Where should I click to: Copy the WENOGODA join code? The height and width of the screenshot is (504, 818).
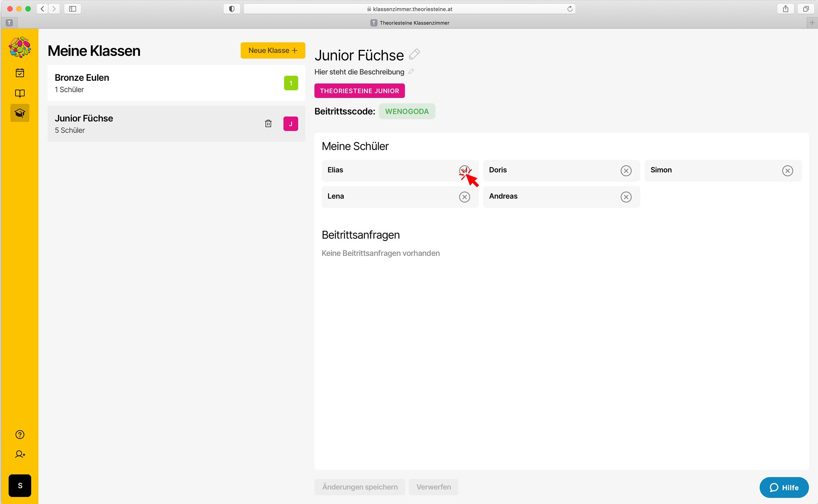[407, 111]
